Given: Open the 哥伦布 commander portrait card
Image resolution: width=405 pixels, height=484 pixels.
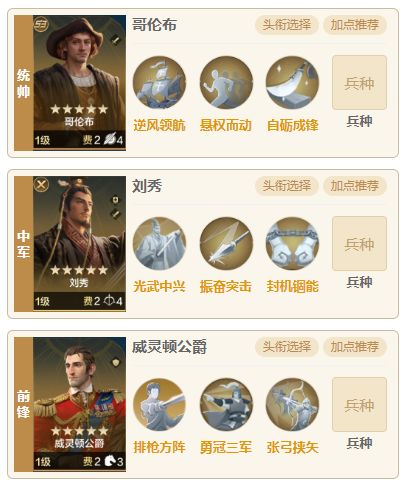Looking at the screenshot, I should pos(79,83).
